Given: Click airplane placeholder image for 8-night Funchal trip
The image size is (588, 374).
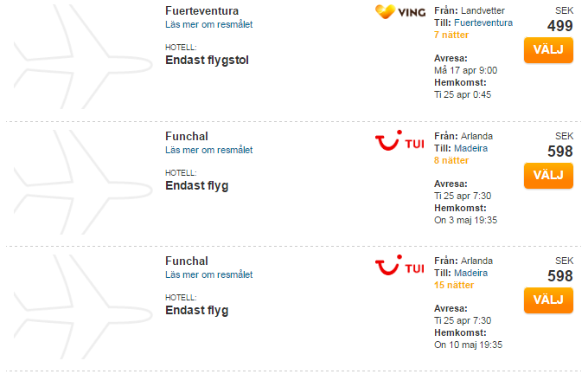Looking at the screenshot, I should point(83,182).
